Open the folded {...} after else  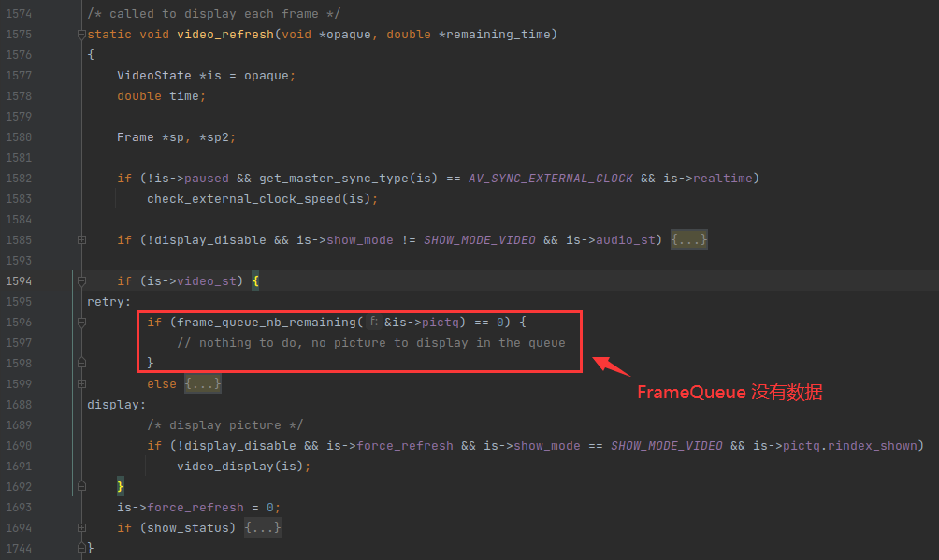click(203, 384)
